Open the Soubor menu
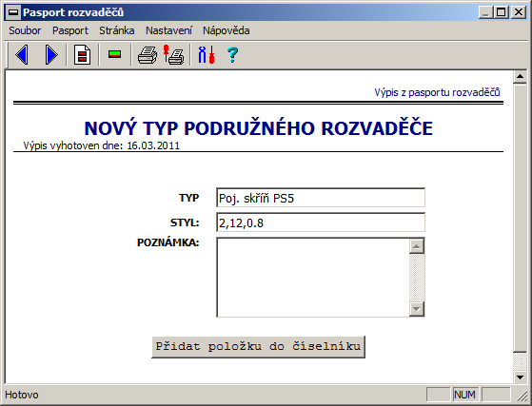Image resolution: width=532 pixels, height=406 pixels. pyautogui.click(x=25, y=30)
